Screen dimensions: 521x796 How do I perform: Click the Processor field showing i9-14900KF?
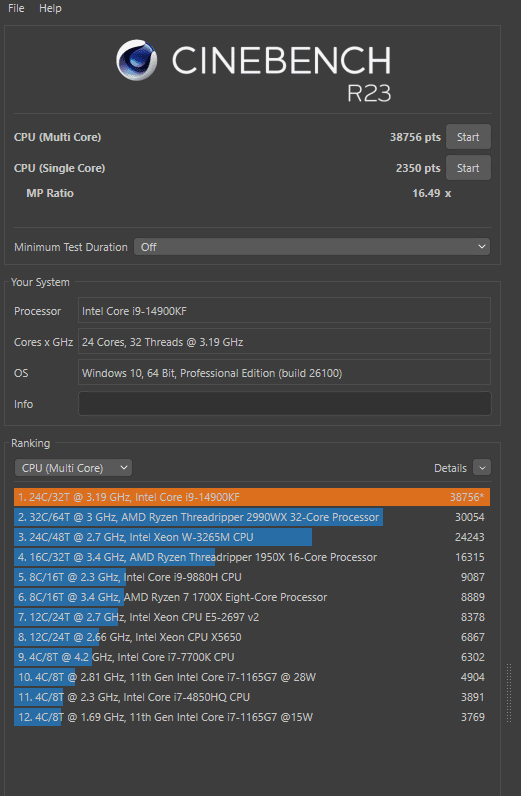284,311
